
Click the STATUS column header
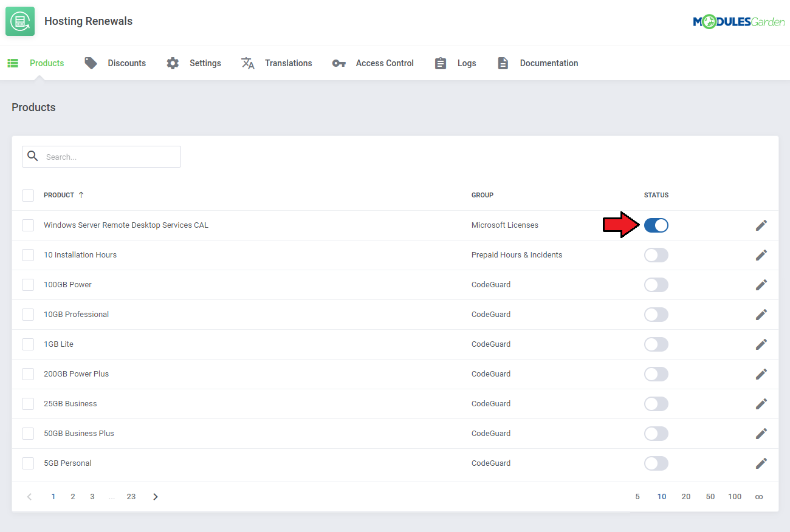click(656, 196)
